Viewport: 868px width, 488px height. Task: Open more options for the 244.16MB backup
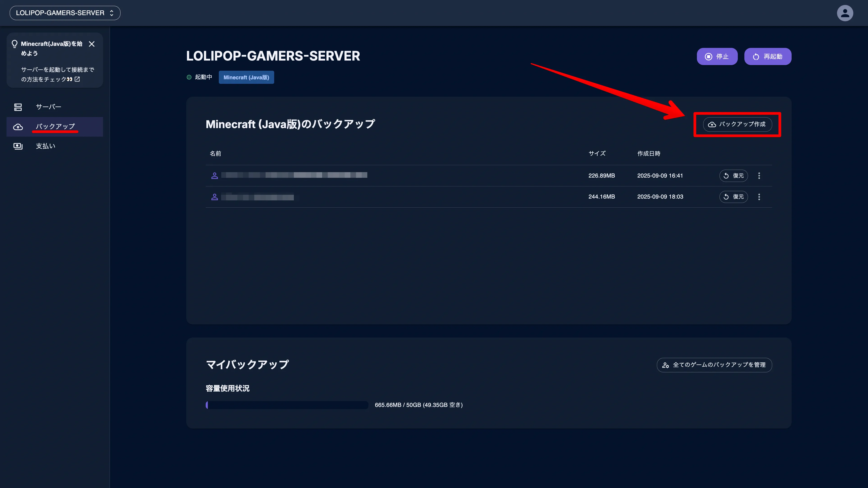point(759,197)
